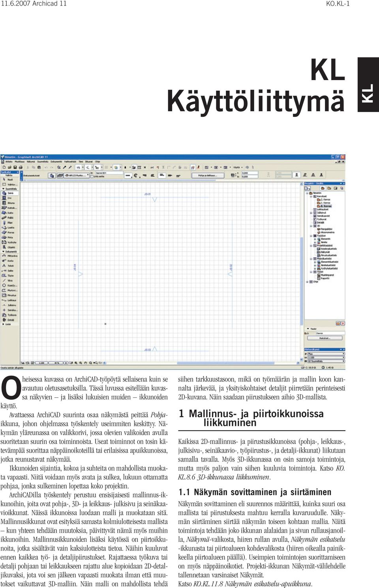Toggle the Liitä seinä checkbox
This screenshot has height=588, width=379.
[92, 177]
